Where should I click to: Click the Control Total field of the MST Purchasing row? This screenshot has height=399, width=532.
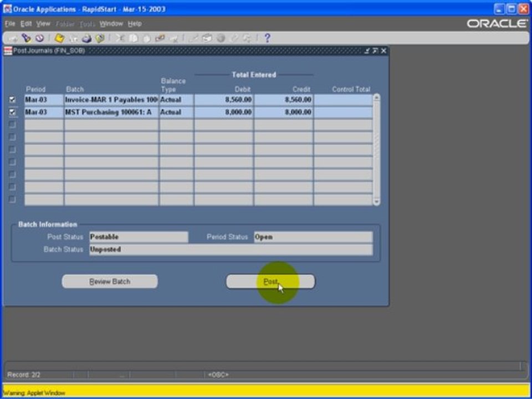pyautogui.click(x=343, y=112)
